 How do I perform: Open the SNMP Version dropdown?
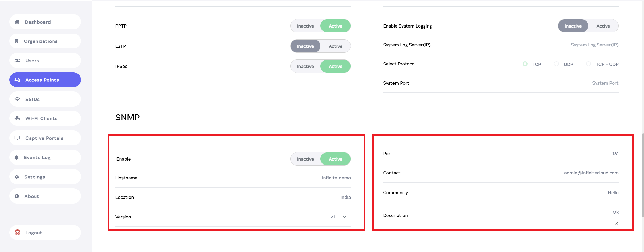point(344,217)
